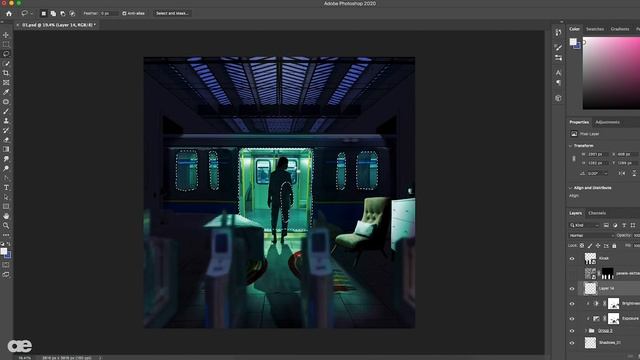Open the Normal blend mode dropdown
This screenshot has width=640, height=360.
(x=591, y=236)
